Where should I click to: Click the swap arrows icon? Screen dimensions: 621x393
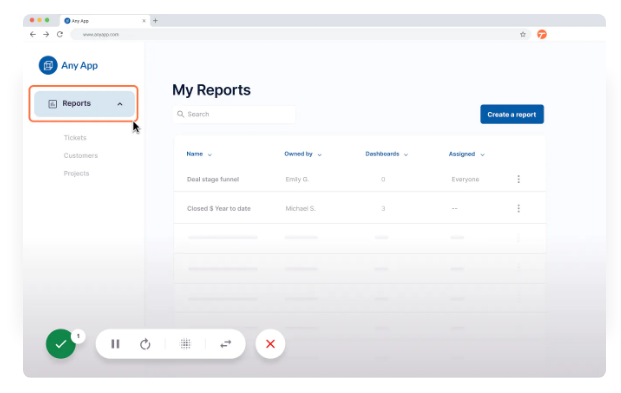(x=226, y=344)
